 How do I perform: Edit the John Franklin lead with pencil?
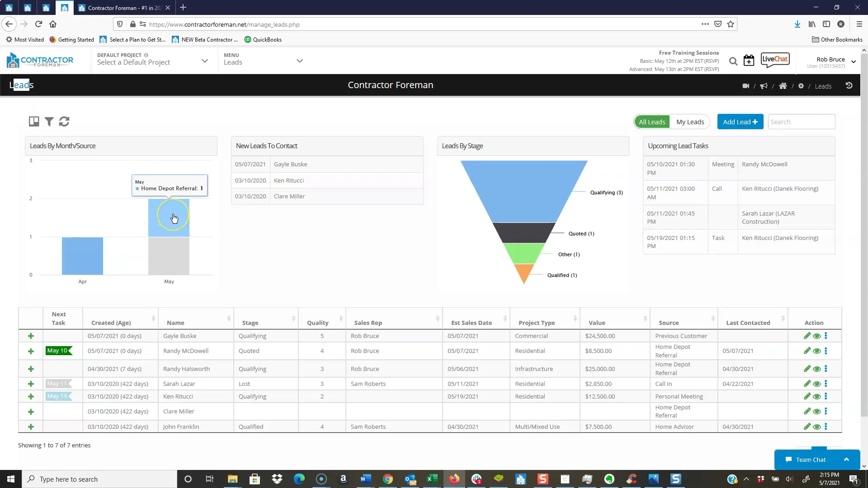coord(807,427)
